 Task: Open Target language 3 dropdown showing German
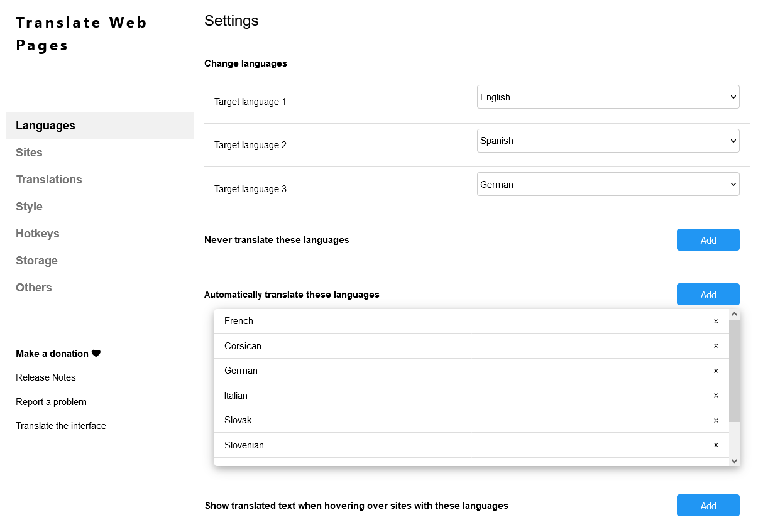pos(608,184)
